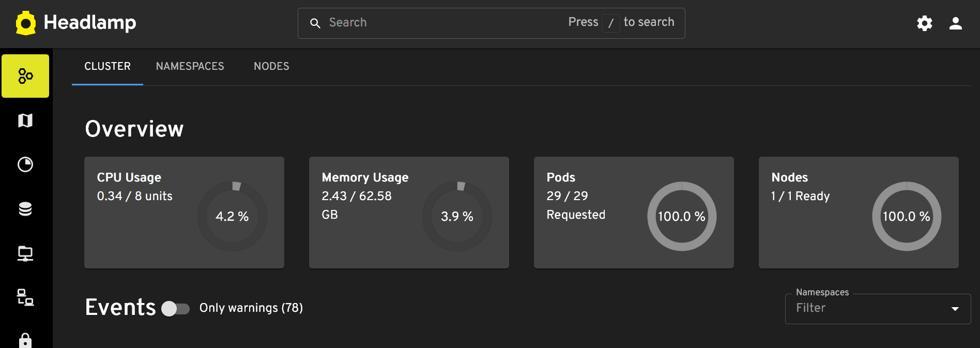Open settings gear icon
The height and width of the screenshot is (348, 980).
[925, 23]
